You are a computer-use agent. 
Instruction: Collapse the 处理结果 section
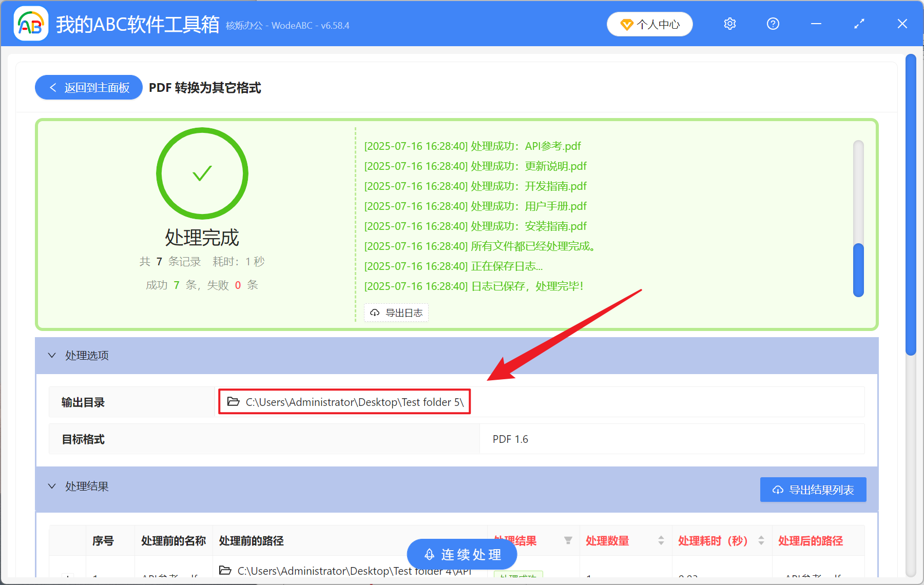[x=51, y=486]
